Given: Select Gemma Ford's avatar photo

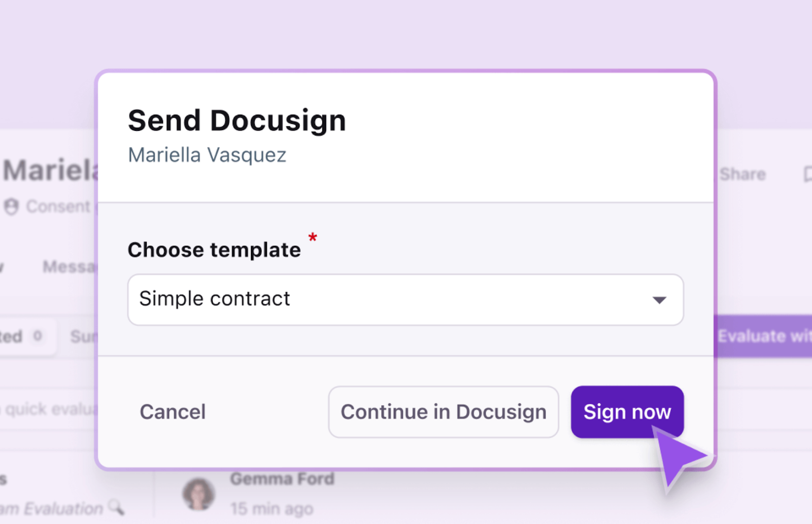Looking at the screenshot, I should [x=198, y=494].
